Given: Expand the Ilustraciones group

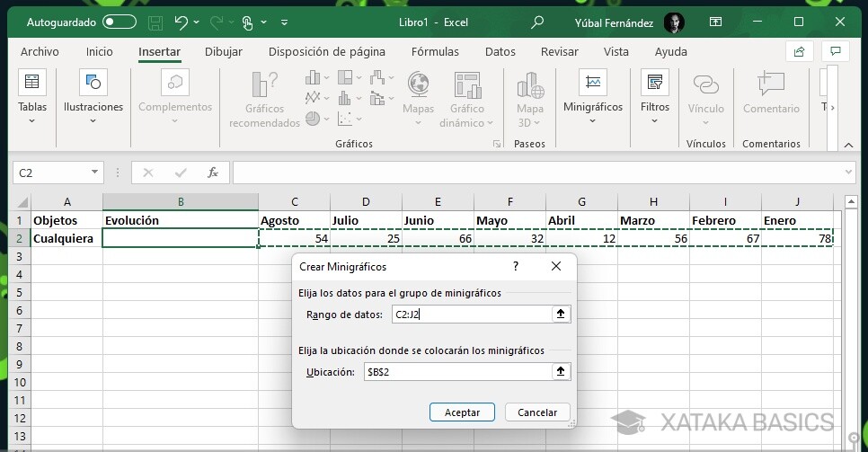Looking at the screenshot, I should 93,97.
